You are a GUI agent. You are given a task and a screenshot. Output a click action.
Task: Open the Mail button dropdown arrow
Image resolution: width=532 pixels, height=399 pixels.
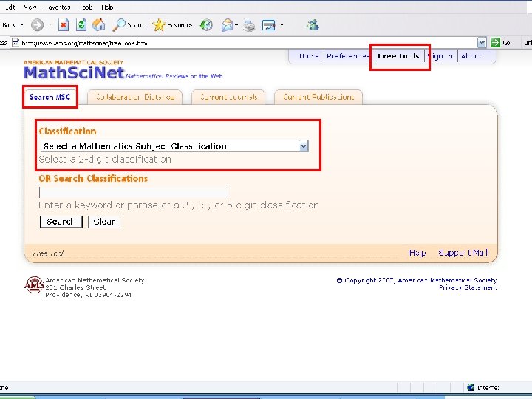pos(236,25)
